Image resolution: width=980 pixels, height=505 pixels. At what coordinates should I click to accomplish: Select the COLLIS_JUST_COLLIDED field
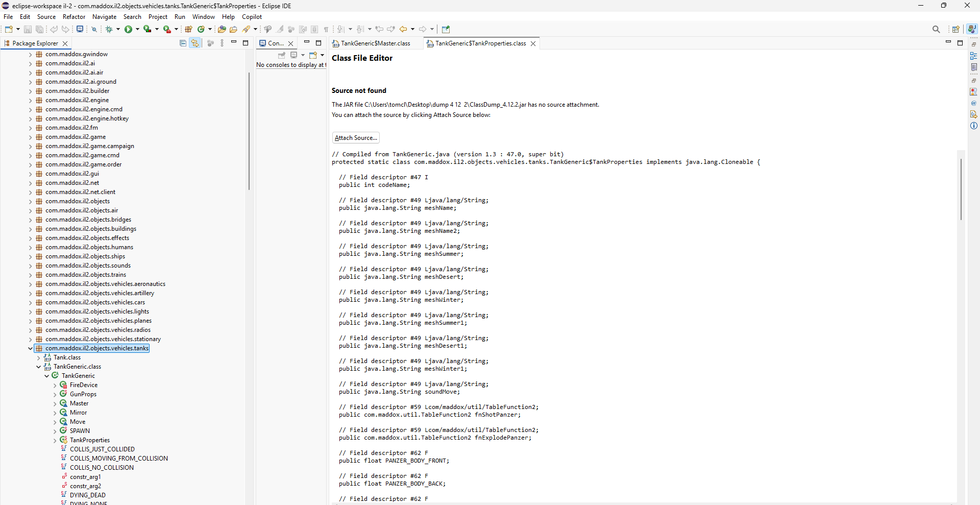[102, 449]
